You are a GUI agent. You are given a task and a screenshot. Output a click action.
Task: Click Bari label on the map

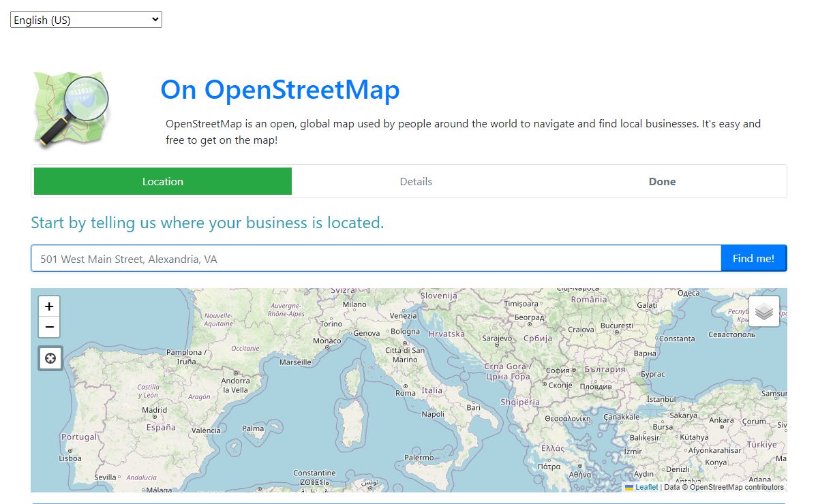[473, 407]
